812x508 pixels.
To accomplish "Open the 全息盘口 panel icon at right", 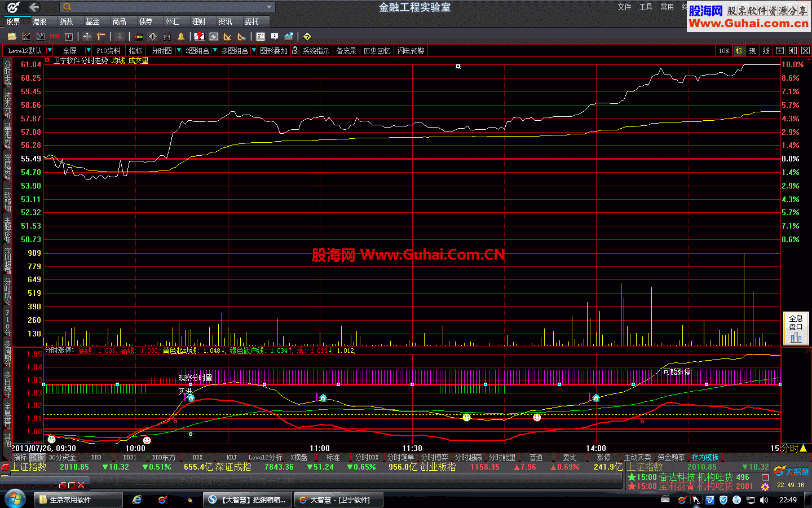I will click(796, 329).
